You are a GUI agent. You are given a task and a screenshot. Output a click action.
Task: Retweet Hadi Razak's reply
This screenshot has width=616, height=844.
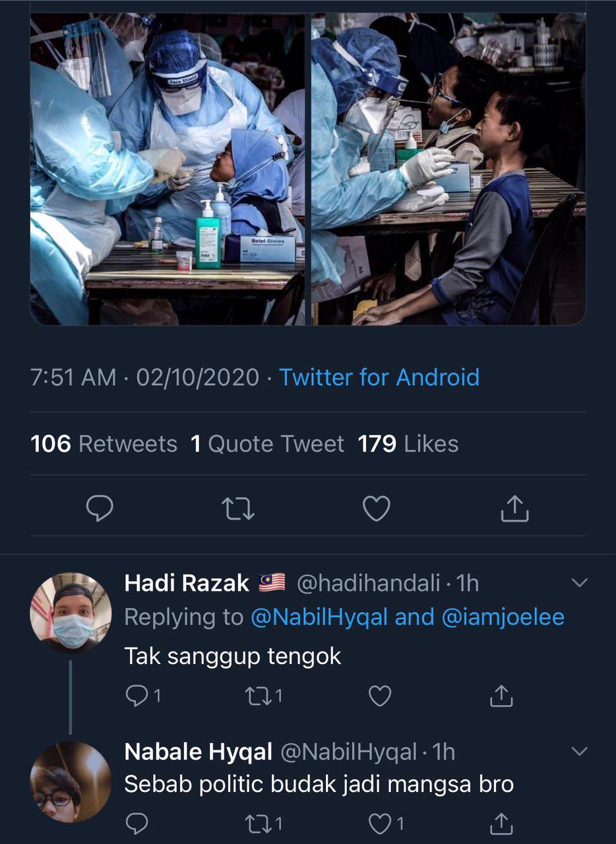coord(256,696)
